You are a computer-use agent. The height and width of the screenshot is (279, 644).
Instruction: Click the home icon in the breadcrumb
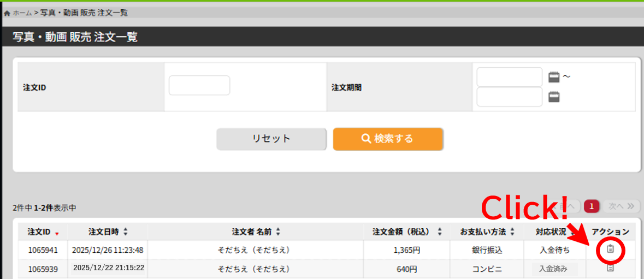pyautogui.click(x=7, y=13)
